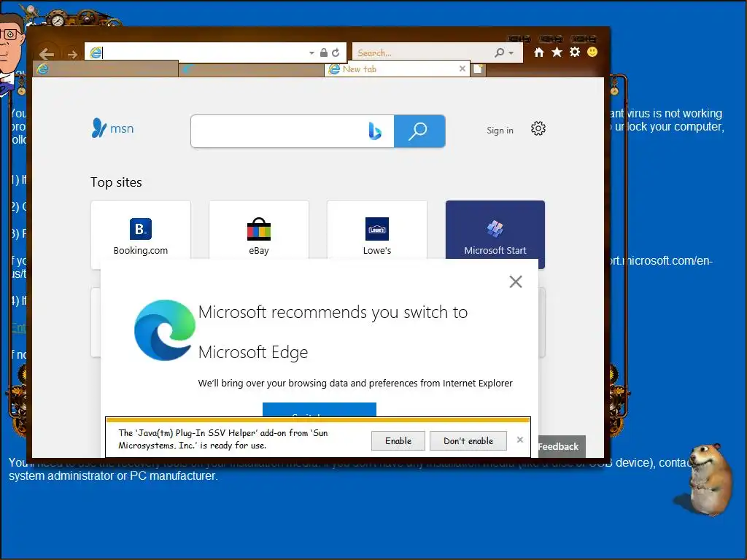Choose Don't enable for Java add-on
The width and height of the screenshot is (747, 560).
[468, 441]
